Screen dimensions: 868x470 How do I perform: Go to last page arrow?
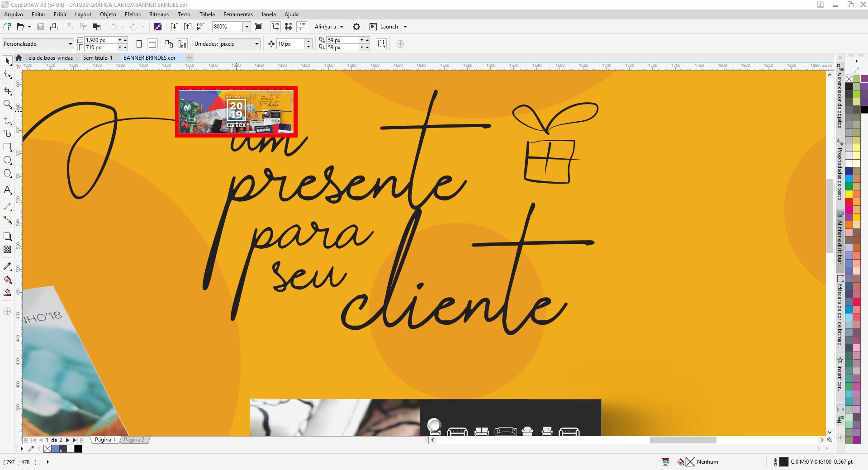75,440
